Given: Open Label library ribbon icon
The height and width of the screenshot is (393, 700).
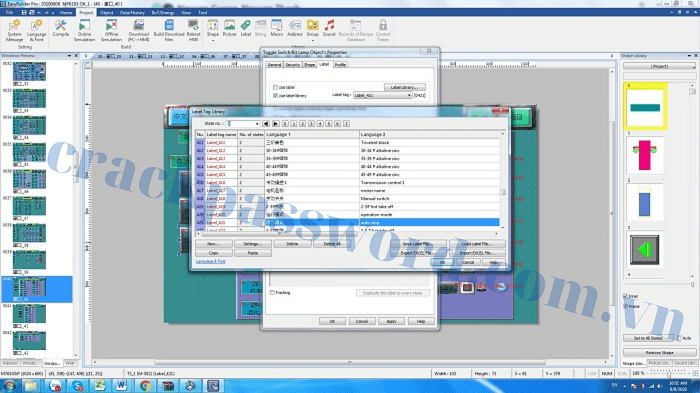Looking at the screenshot, I should point(246,28).
